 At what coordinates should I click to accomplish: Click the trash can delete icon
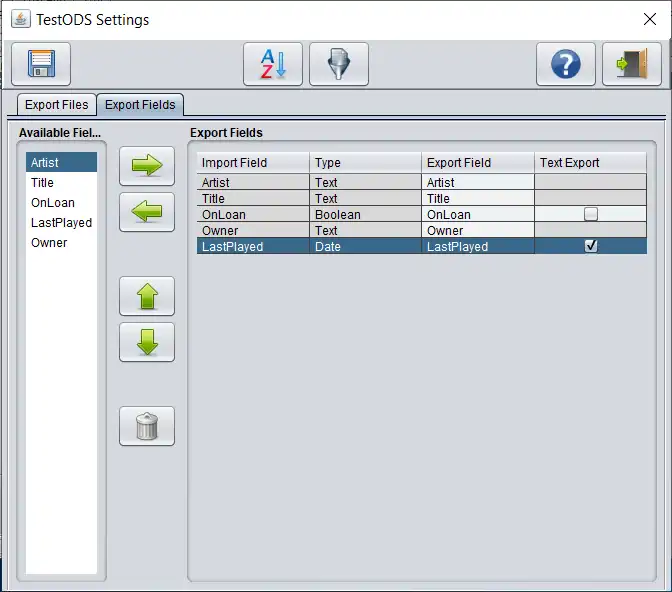[x=147, y=426]
